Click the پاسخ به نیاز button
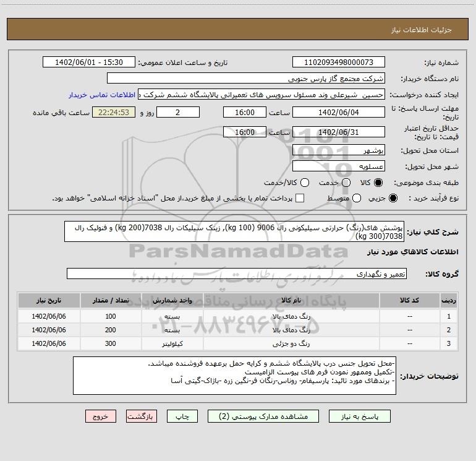 click(x=359, y=416)
